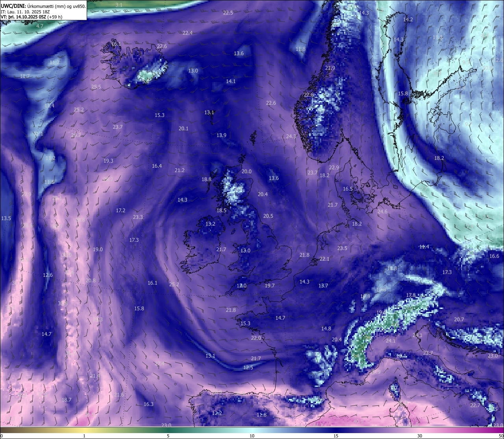The width and height of the screenshot is (504, 439).
Task: Click the 22.7 value label
Action: (x=475, y=406)
